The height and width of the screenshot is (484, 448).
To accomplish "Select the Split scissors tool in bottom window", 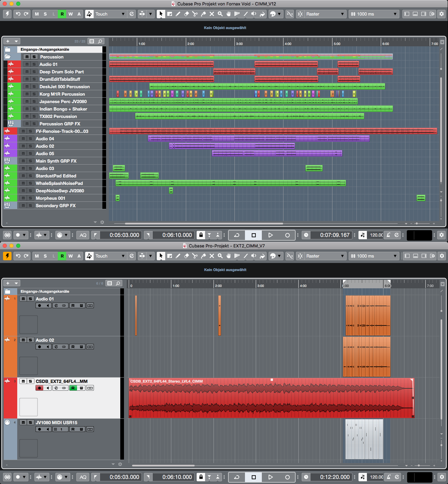I will 195,256.
